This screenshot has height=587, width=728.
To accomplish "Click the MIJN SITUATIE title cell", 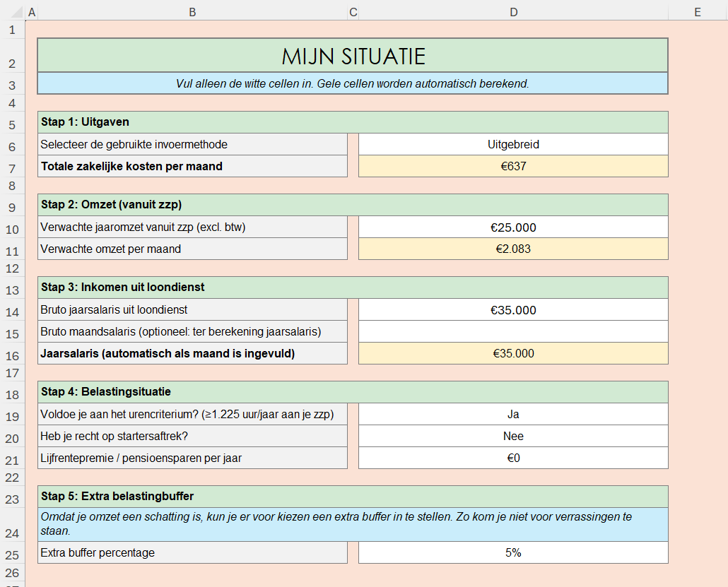I will point(352,56).
